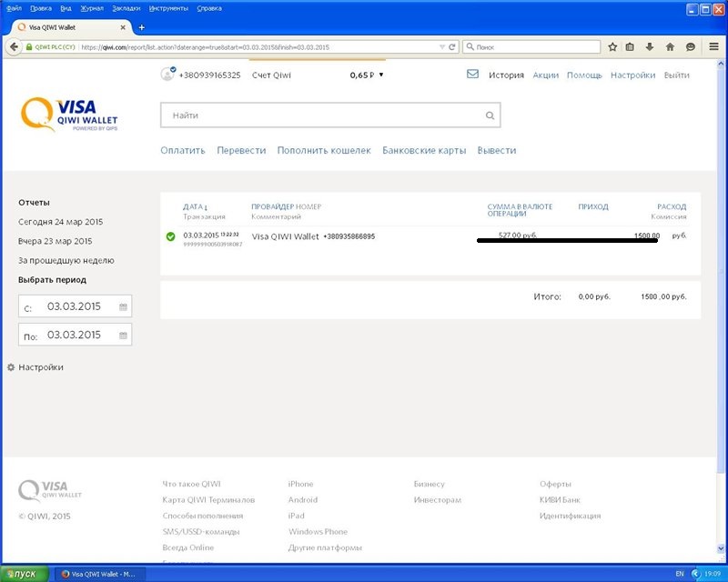Open the Закладки menu
This screenshot has height=582, width=728.
[x=126, y=8]
